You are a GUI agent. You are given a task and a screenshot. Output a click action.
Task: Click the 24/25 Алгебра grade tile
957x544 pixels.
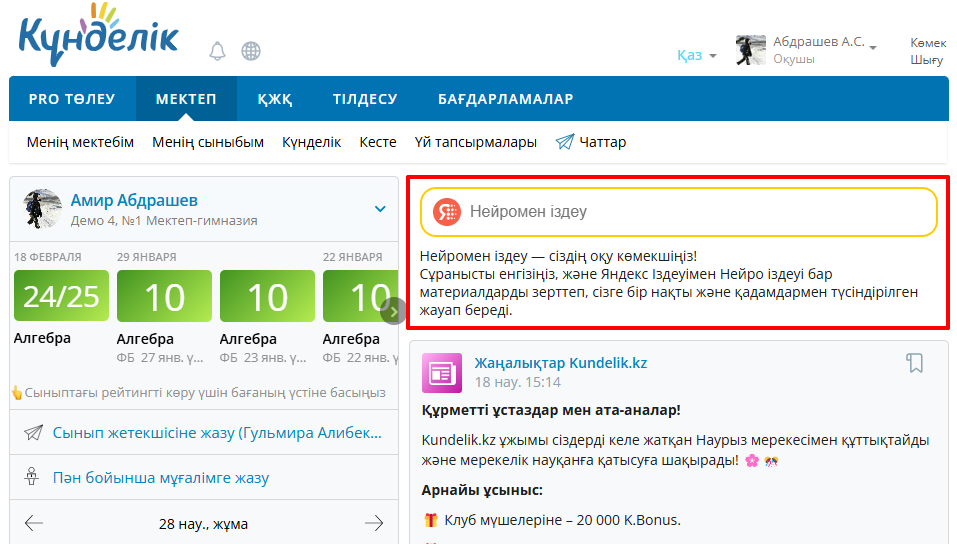[62, 297]
